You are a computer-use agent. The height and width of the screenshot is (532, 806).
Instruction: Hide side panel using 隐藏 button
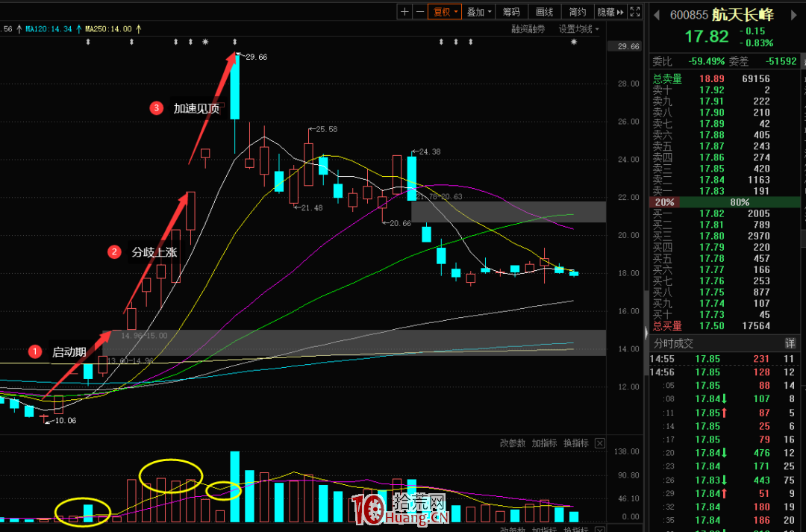610,12
